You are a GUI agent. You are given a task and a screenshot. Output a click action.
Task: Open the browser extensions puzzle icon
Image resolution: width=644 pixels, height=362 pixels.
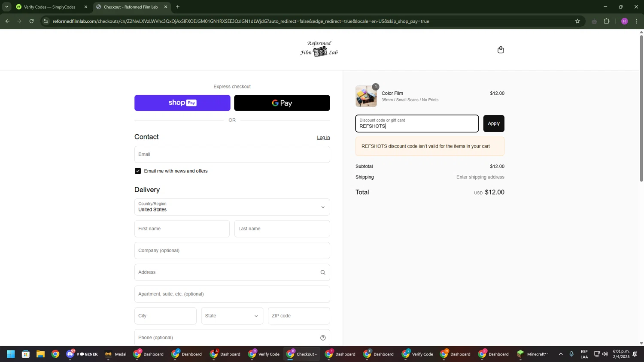[607, 21]
